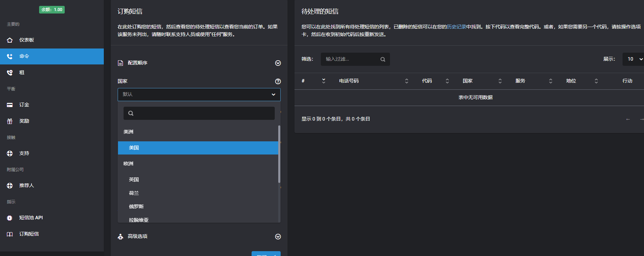Click the 订金 card icon
This screenshot has width=644, height=256.
pyautogui.click(x=10, y=105)
